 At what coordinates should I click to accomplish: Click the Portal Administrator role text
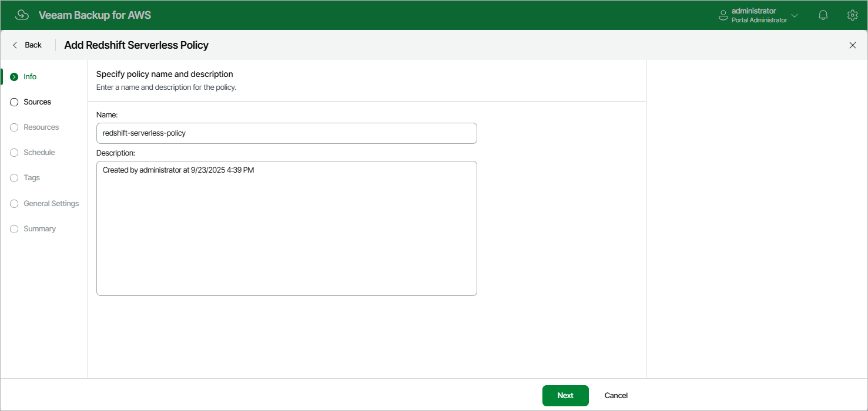759,20
